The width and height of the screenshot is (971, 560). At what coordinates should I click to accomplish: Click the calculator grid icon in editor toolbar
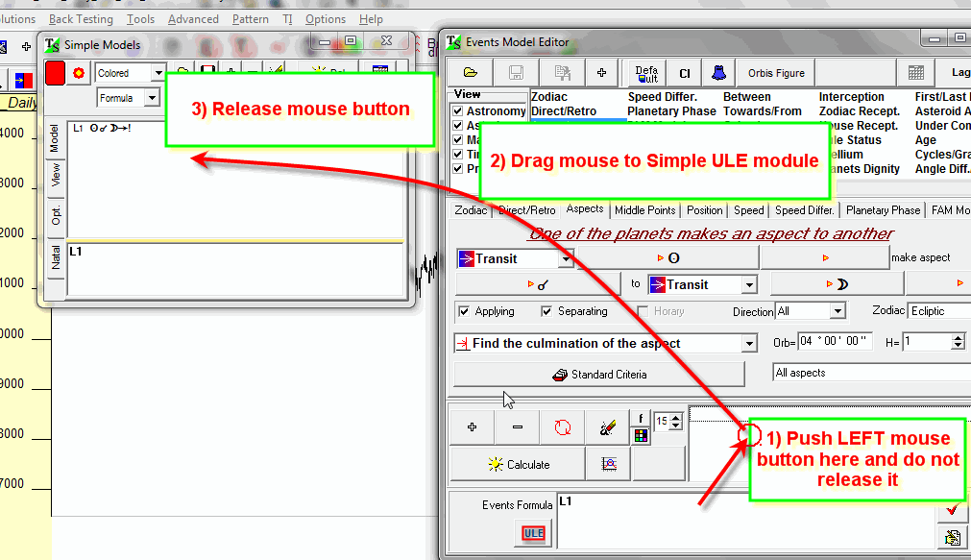click(x=915, y=73)
